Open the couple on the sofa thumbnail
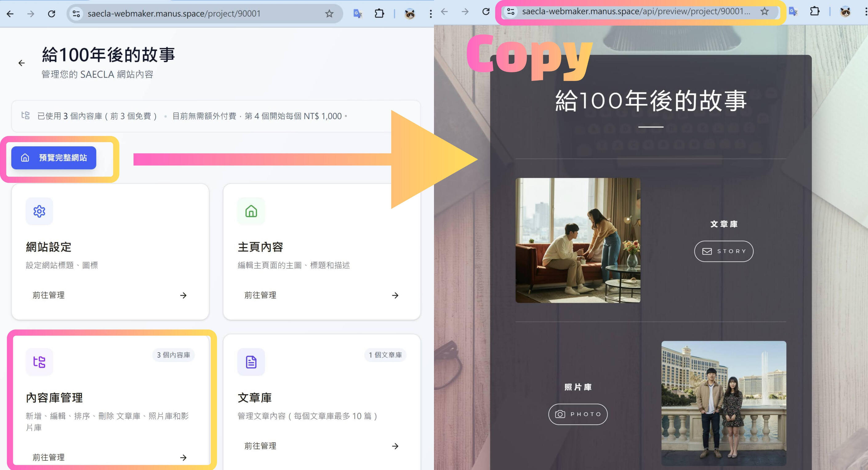Viewport: 868px width, 470px height. click(x=578, y=241)
